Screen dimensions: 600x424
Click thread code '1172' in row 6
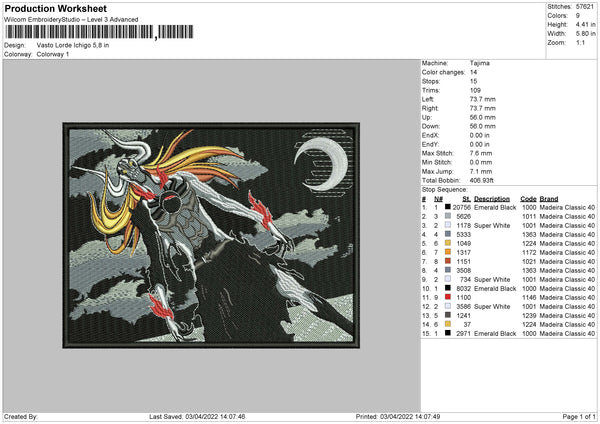point(529,253)
